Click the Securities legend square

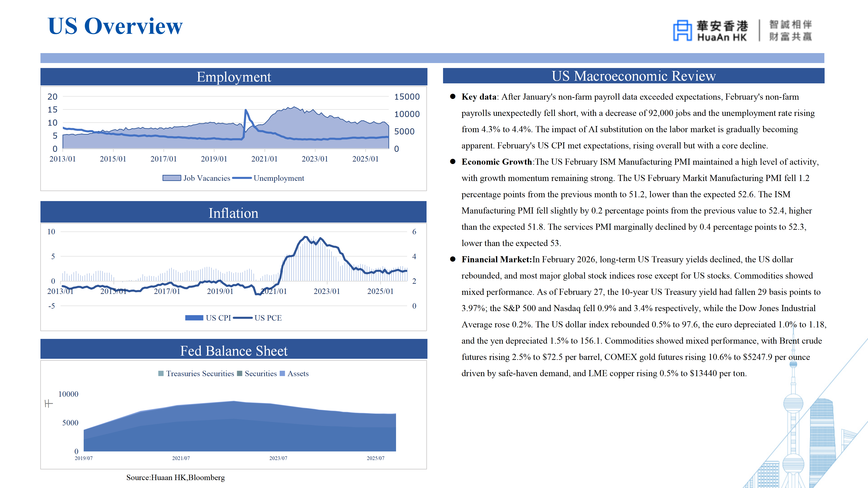point(240,373)
